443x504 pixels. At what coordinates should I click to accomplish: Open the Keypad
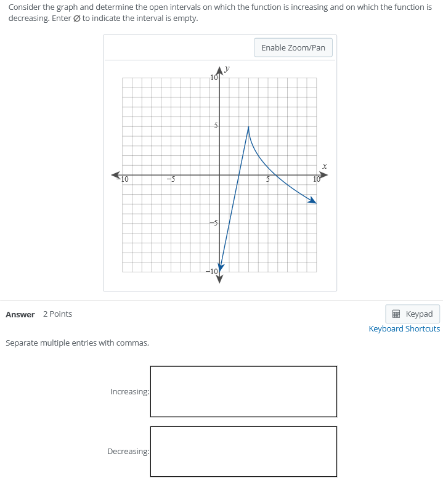(412, 314)
